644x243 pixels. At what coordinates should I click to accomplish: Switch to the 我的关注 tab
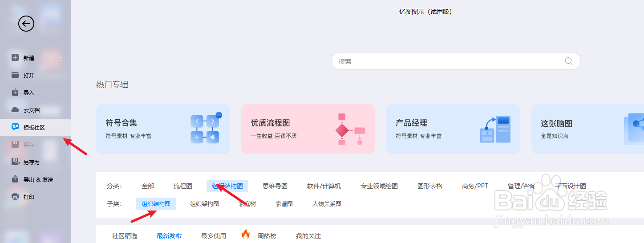pos(308,236)
